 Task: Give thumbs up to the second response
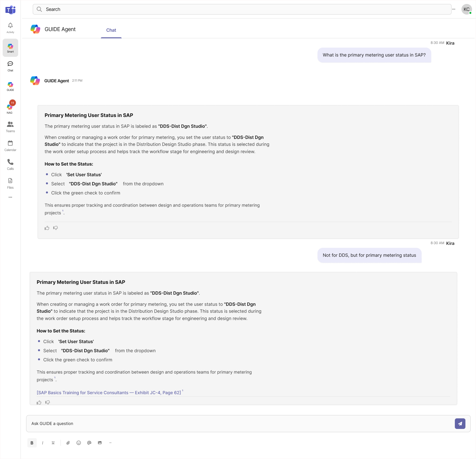pos(39,402)
